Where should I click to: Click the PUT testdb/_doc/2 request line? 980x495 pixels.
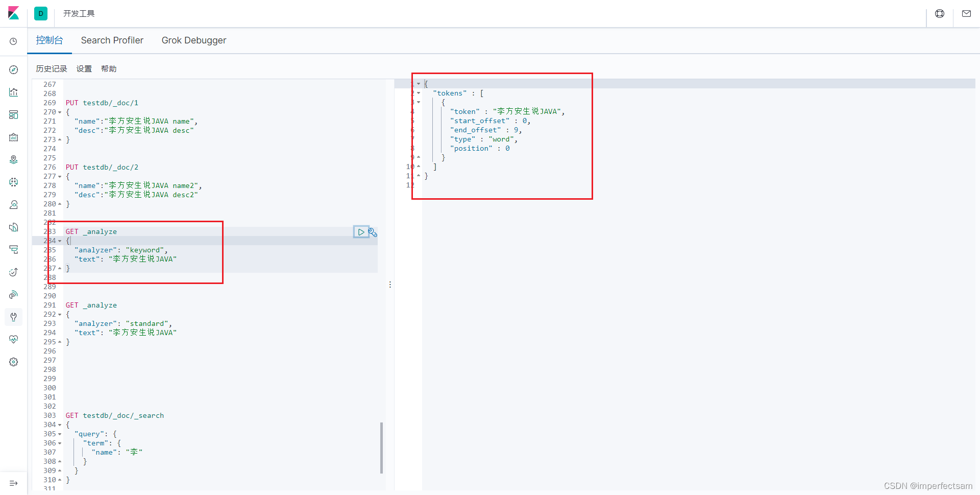tap(102, 168)
